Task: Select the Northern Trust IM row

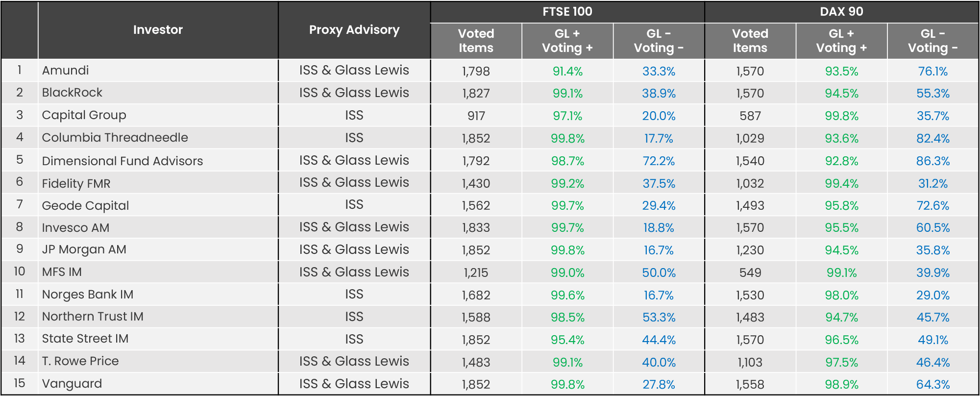Action: click(x=93, y=317)
